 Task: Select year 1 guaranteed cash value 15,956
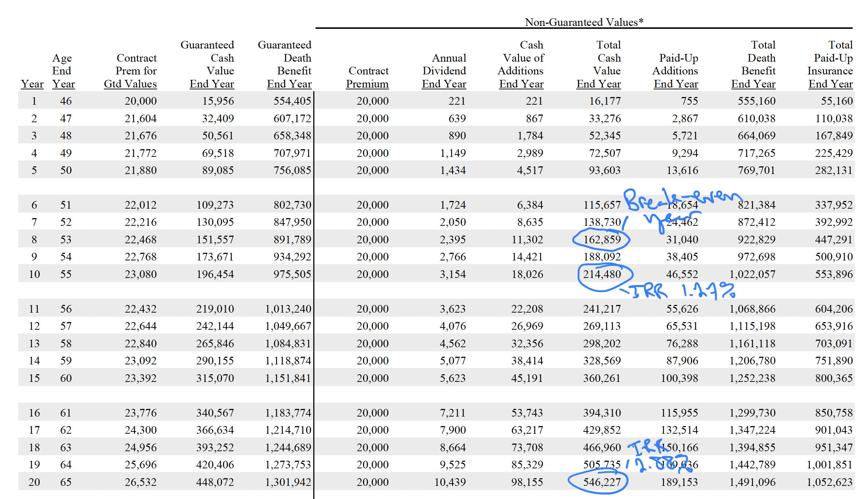pos(218,101)
